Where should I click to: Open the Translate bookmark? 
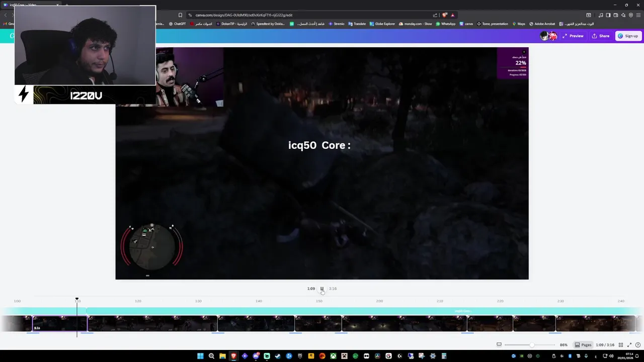(x=357, y=24)
